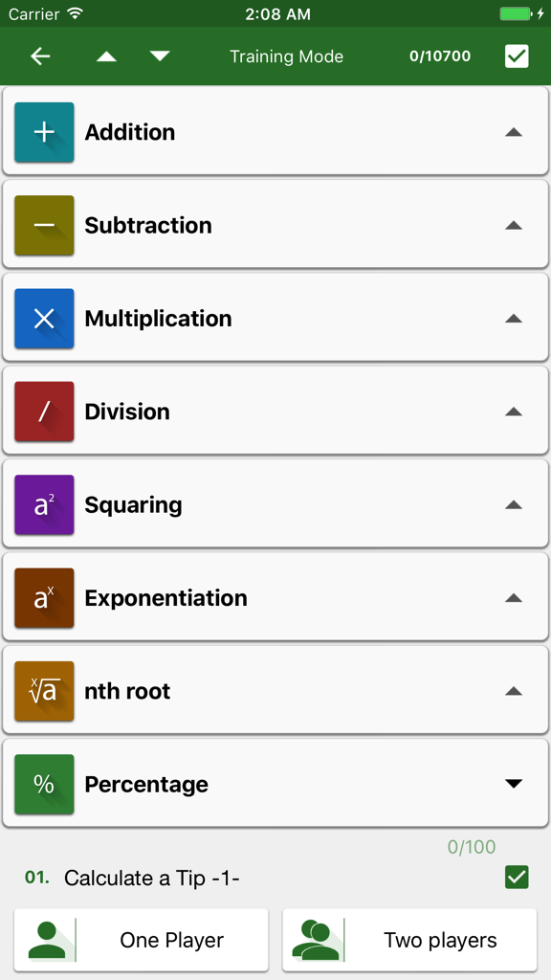Start a Two players game

409,939
